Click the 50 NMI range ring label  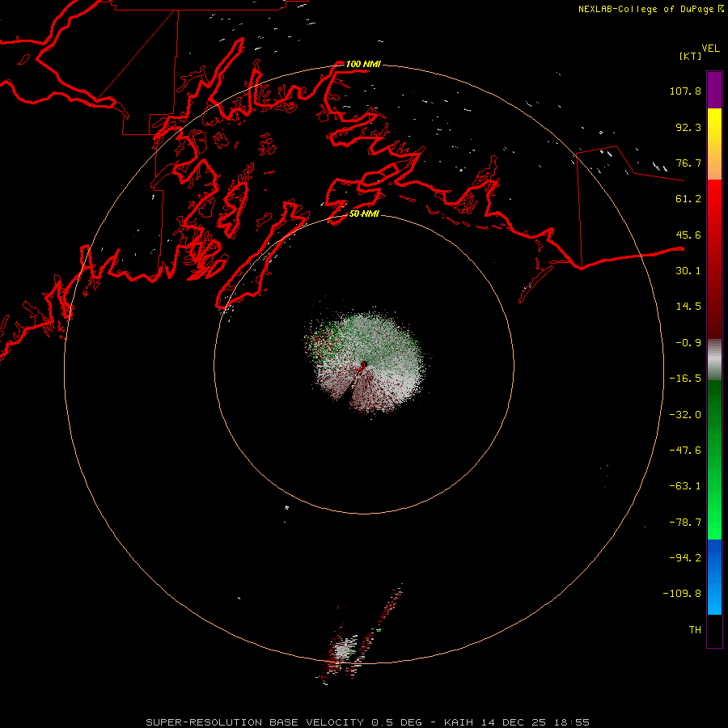(364, 214)
